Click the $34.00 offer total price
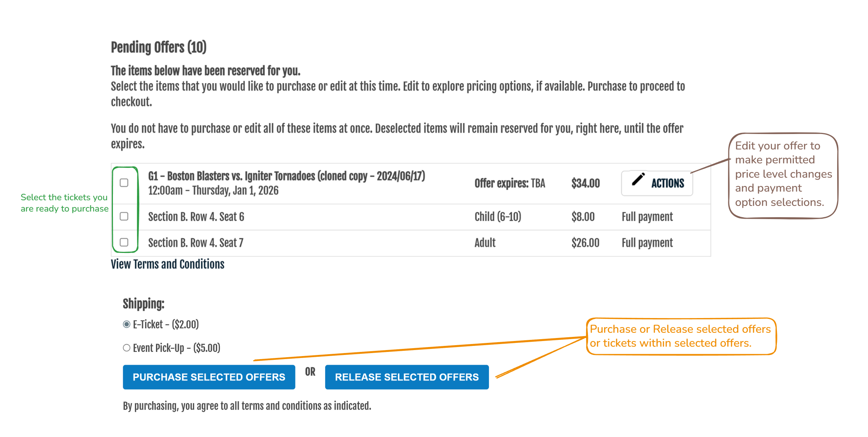The height and width of the screenshot is (437, 868). (585, 183)
